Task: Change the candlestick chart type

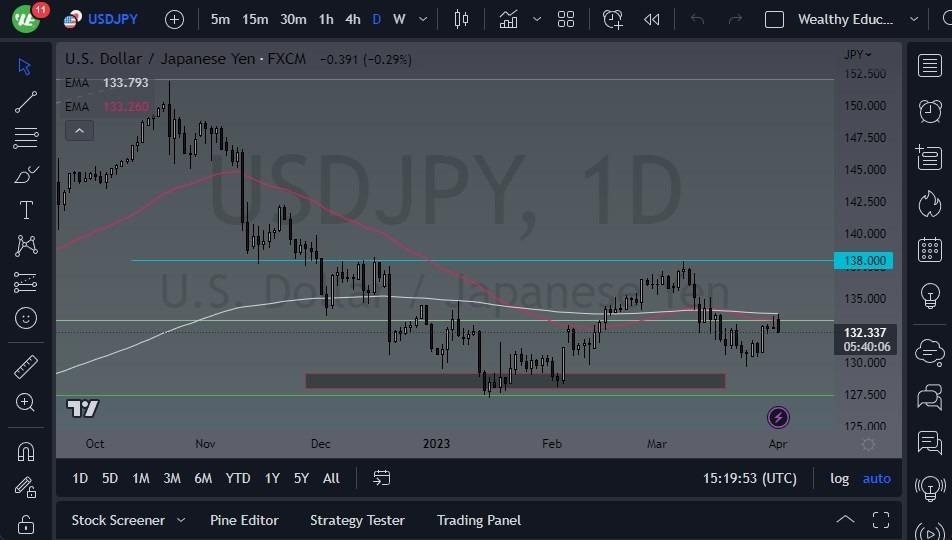Action: click(461, 19)
